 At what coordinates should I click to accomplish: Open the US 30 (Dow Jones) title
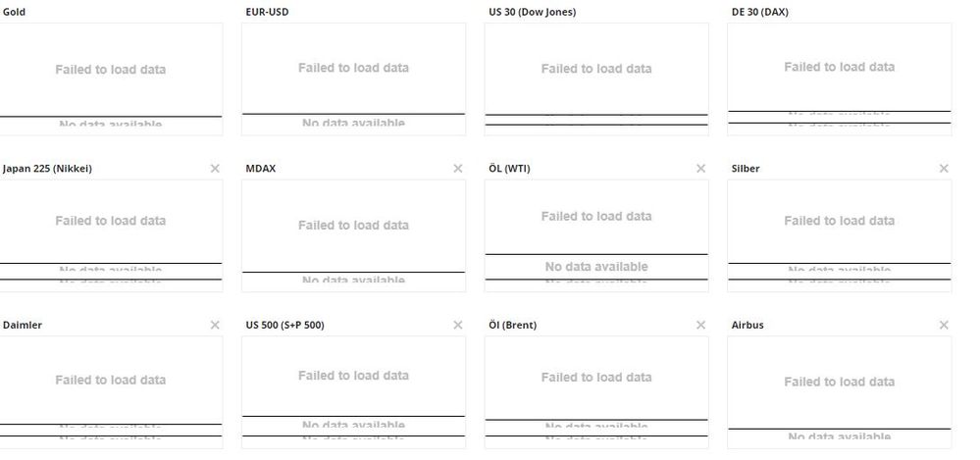[x=532, y=12]
